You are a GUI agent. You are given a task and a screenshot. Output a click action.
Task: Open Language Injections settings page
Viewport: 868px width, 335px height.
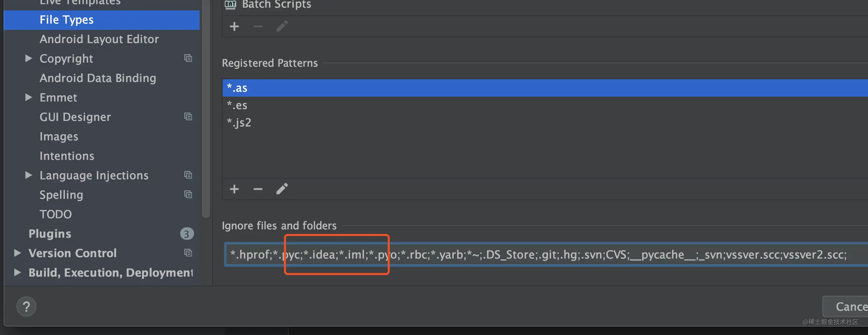click(94, 175)
